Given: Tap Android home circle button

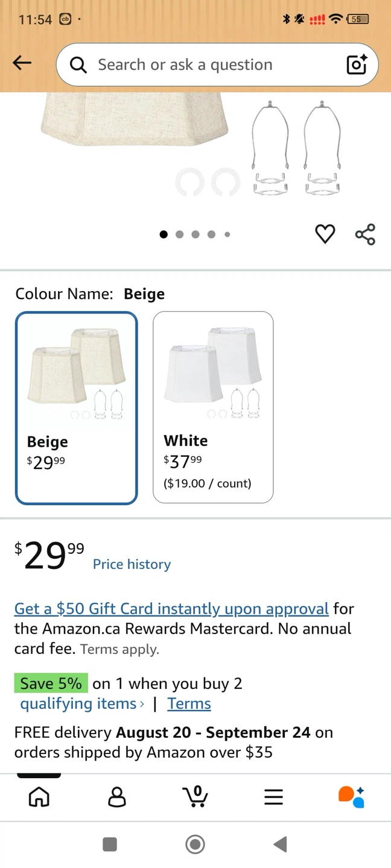Looking at the screenshot, I should coord(195,844).
